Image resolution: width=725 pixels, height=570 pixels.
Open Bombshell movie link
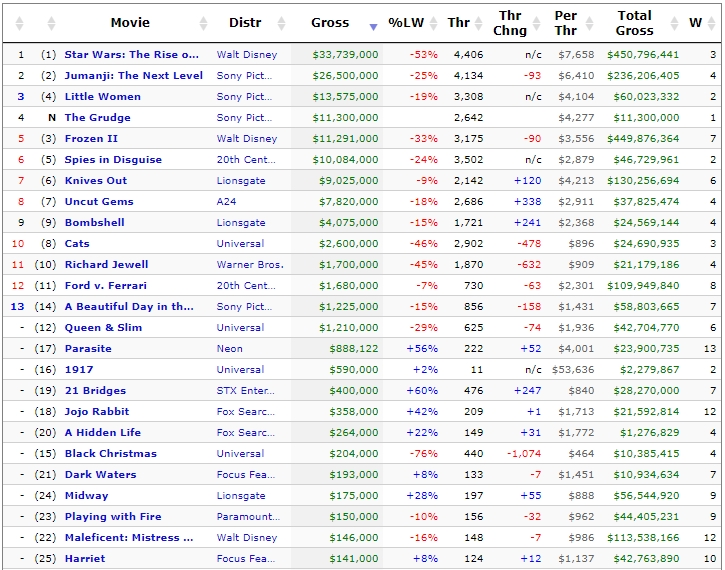pyautogui.click(x=94, y=222)
